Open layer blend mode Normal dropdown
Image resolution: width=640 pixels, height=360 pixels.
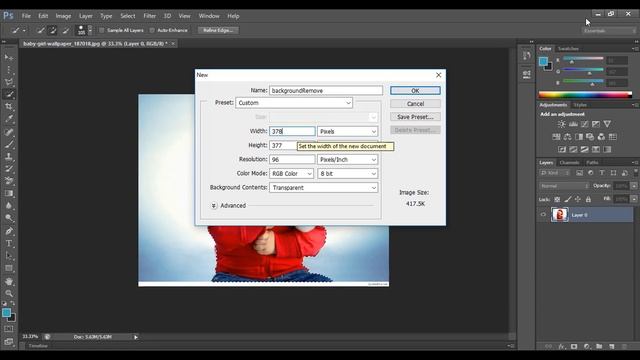coord(564,186)
